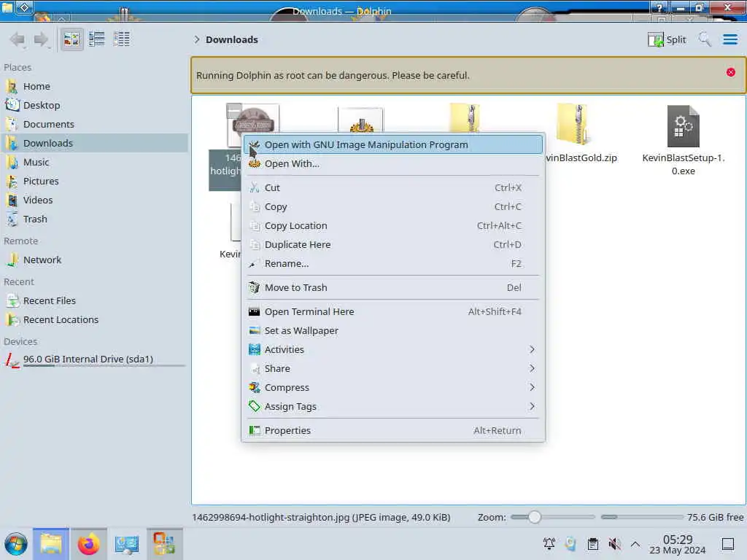Open the clock showing 05:29
Screen dimensions: 747x560
click(x=678, y=544)
